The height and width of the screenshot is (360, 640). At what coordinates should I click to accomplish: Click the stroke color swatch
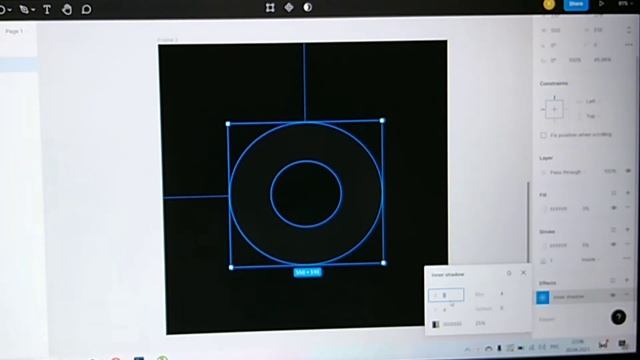tap(544, 246)
